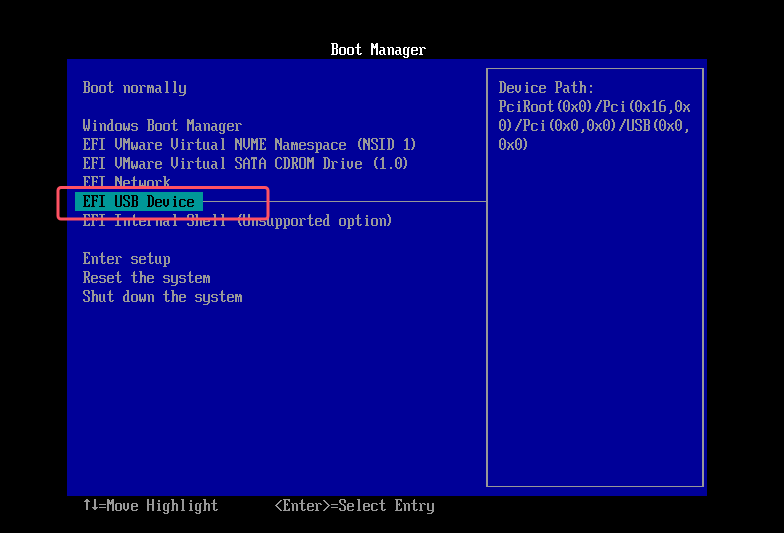The image size is (784, 533).
Task: Choose Reset the system
Action: click(146, 278)
